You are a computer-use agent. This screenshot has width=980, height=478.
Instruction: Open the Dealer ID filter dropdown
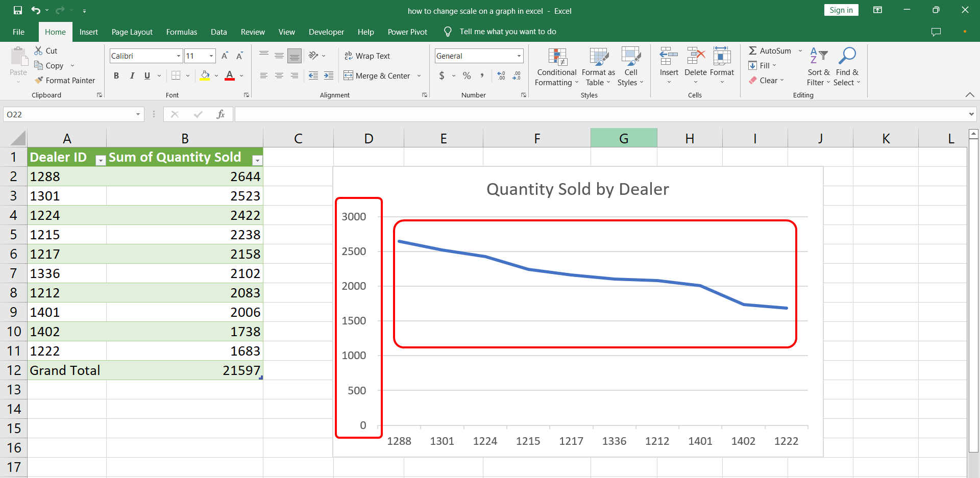[x=101, y=160]
